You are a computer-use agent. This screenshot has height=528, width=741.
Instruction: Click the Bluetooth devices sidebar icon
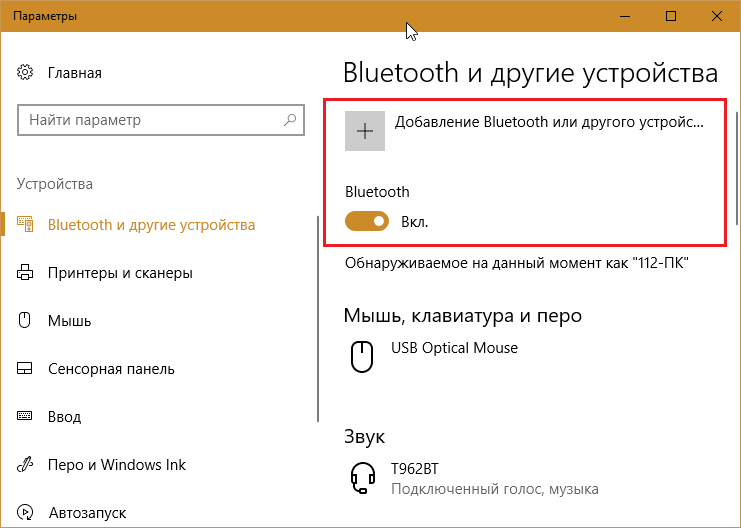25,224
